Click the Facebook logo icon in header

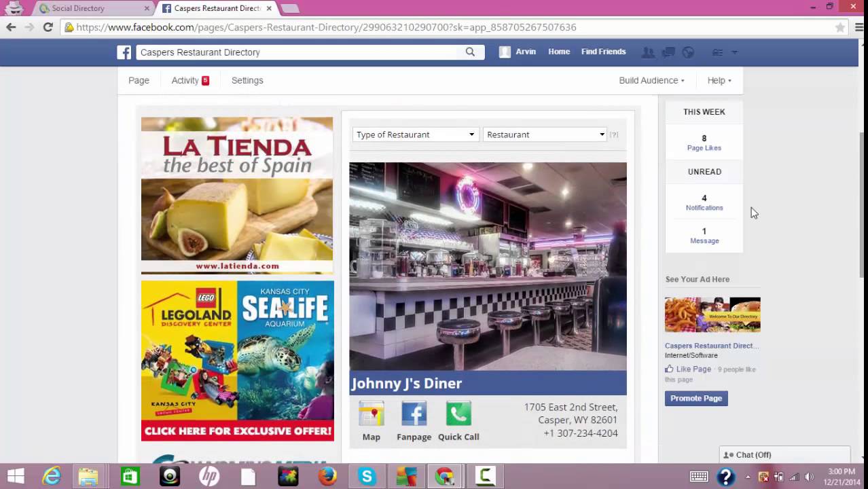click(124, 52)
